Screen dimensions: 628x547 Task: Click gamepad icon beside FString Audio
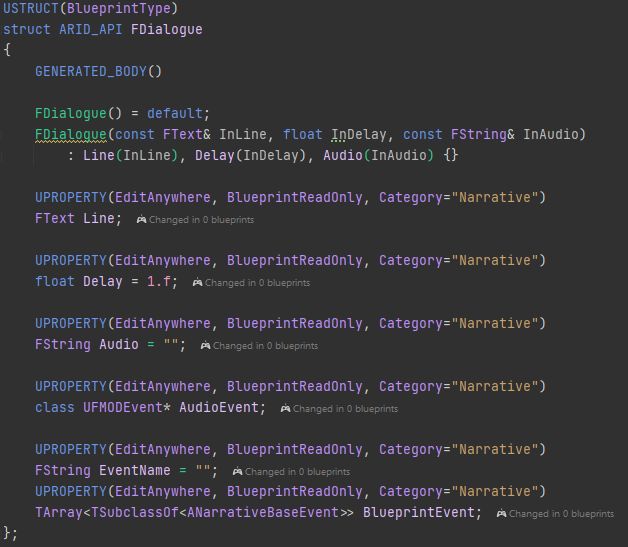[x=205, y=345]
